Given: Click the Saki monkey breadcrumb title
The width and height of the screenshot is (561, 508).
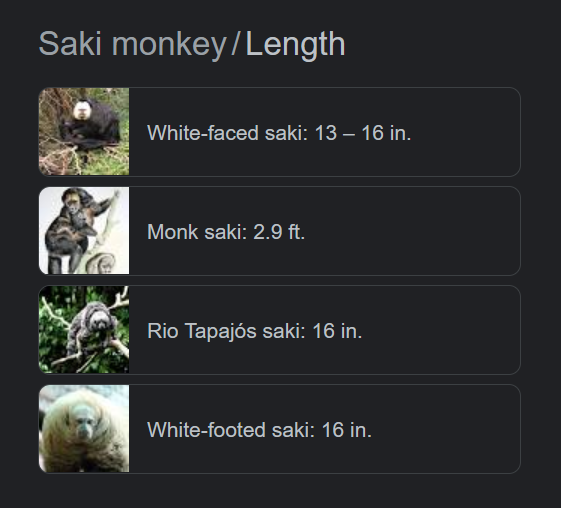Looking at the screenshot, I should (132, 44).
